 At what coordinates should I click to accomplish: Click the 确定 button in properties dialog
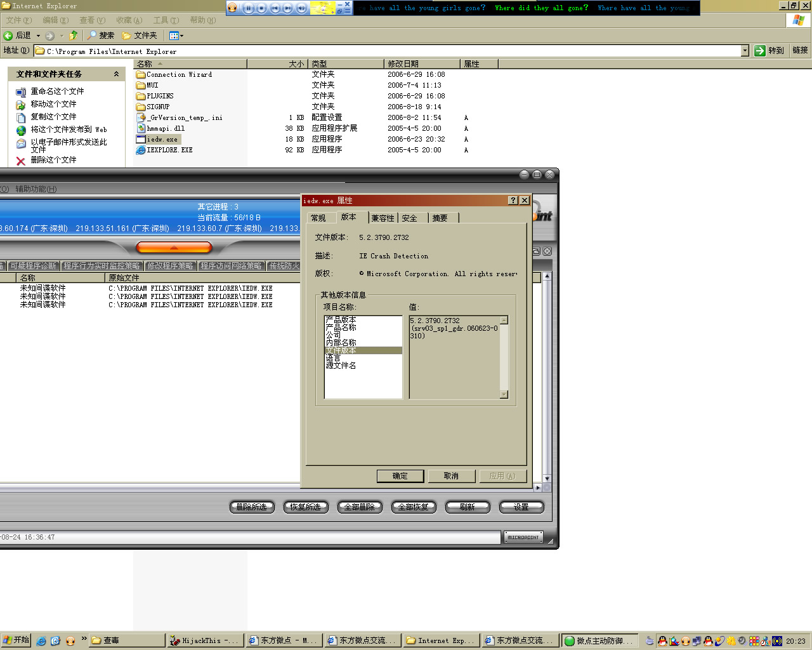click(400, 476)
